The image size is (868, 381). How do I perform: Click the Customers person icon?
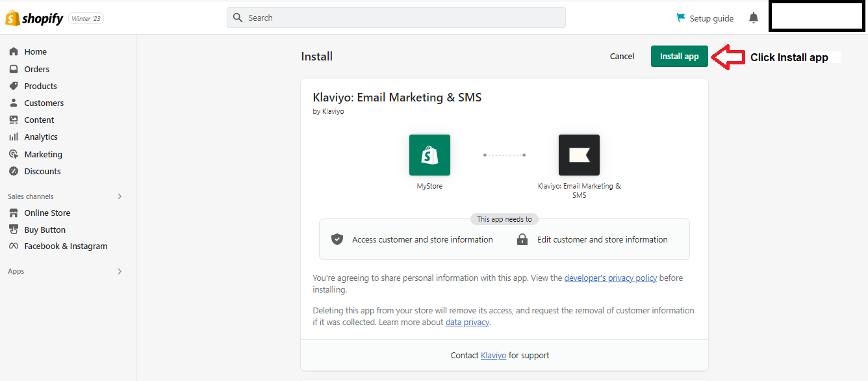click(13, 103)
